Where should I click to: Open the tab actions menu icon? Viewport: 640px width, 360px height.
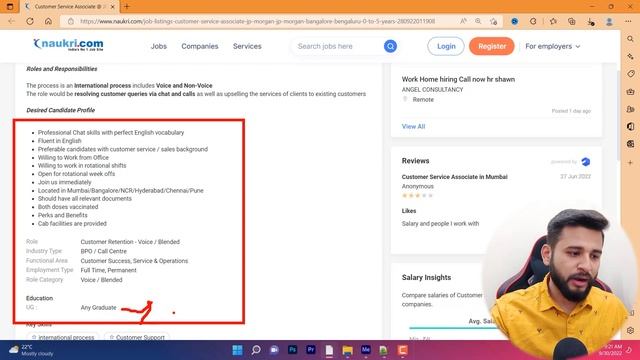tap(10, 7)
